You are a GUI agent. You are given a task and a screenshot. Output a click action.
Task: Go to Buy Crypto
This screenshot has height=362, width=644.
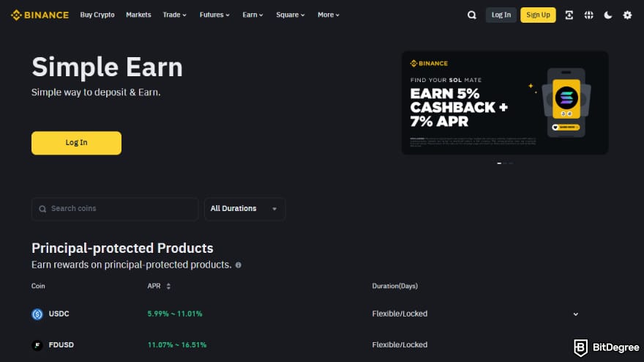point(97,15)
